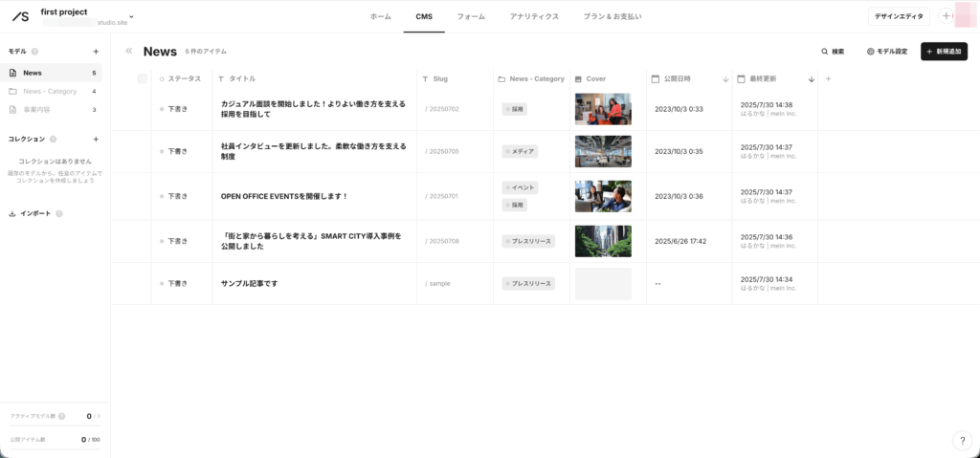Add a new column with plus icon

click(x=828, y=78)
